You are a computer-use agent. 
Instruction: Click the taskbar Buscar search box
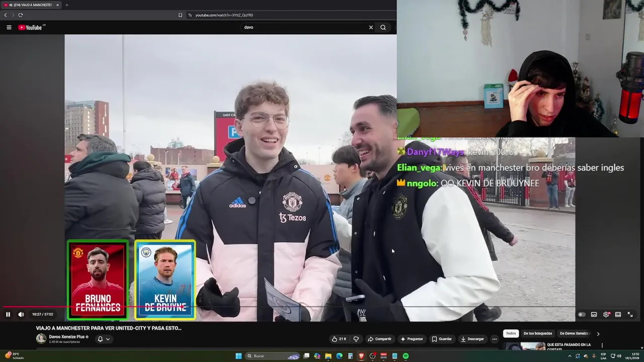(x=273, y=356)
